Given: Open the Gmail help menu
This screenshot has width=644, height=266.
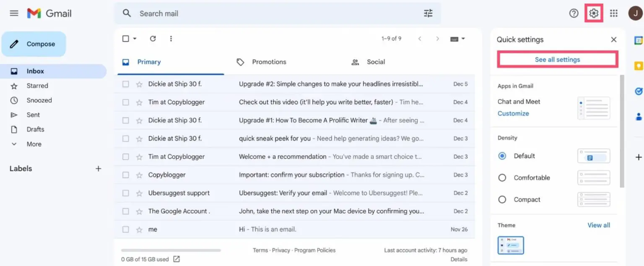Looking at the screenshot, I should [573, 13].
